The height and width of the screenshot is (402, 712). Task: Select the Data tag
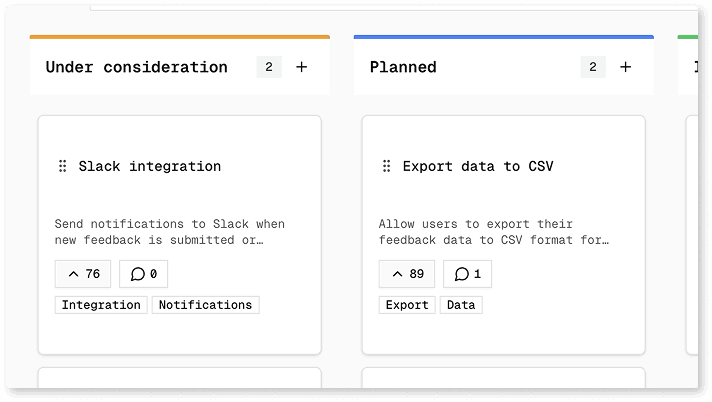pyautogui.click(x=461, y=305)
